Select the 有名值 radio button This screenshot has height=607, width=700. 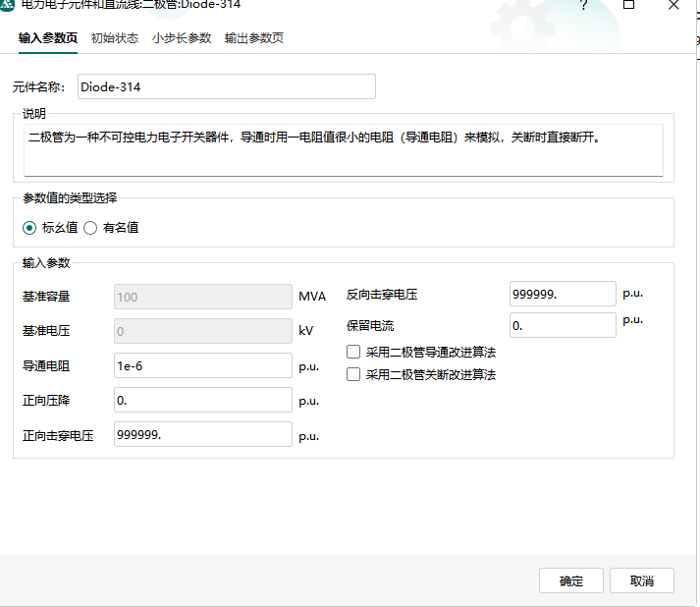click(x=90, y=228)
